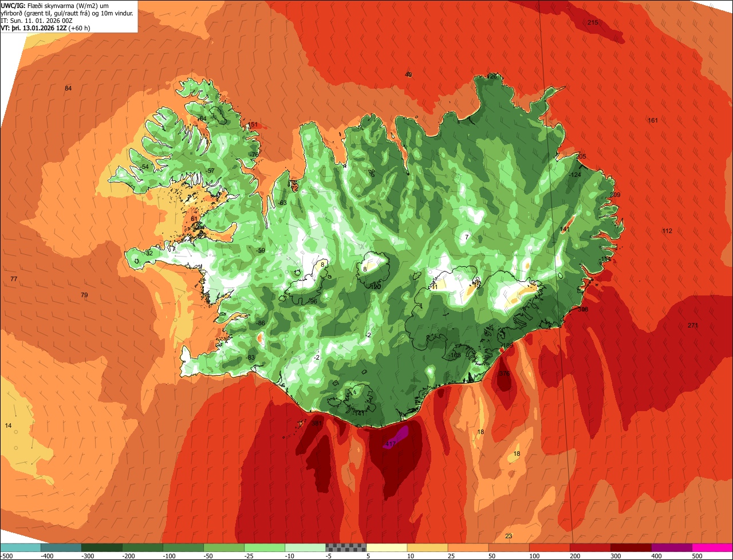Pick the pale green swatch between -10 and -5
The height and width of the screenshot is (560, 733).
coord(305,547)
